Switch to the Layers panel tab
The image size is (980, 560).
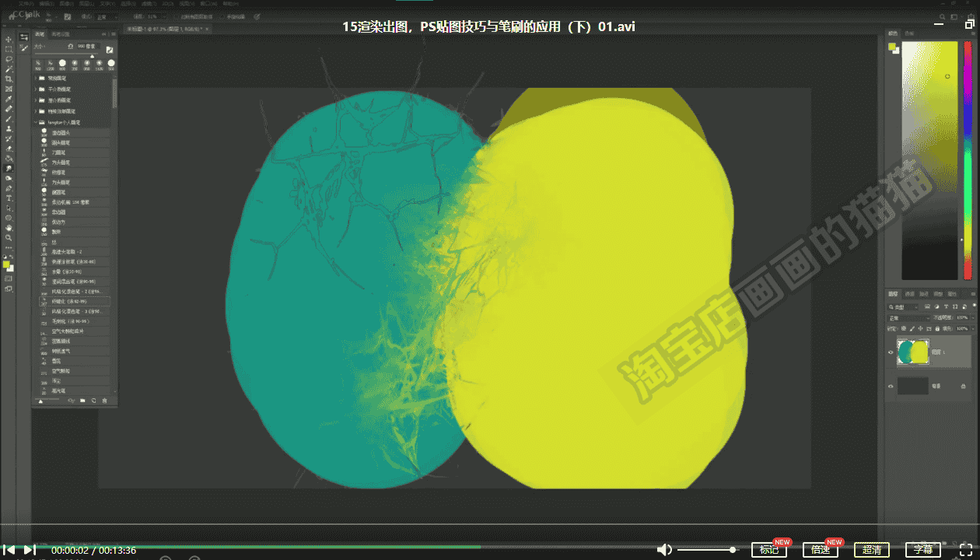(894, 294)
